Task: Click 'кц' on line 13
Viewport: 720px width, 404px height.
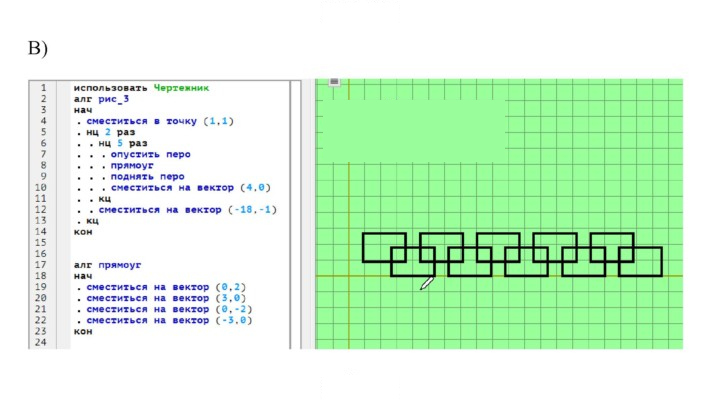Action: 92,221
